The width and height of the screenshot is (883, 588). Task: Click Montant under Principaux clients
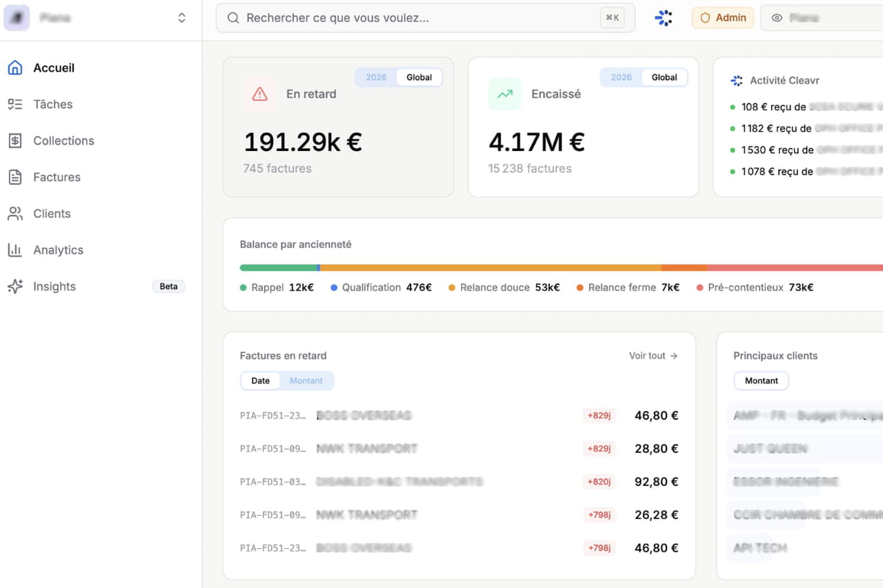point(761,381)
